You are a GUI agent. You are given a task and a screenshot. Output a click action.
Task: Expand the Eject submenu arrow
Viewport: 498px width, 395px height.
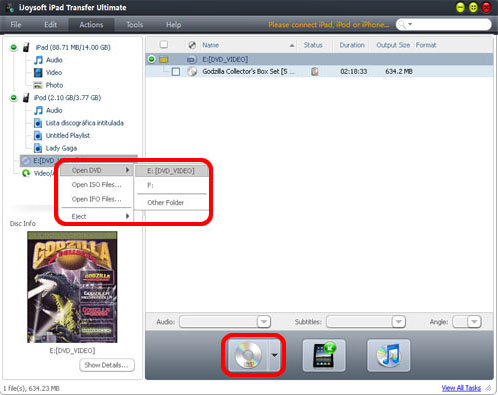tap(127, 216)
